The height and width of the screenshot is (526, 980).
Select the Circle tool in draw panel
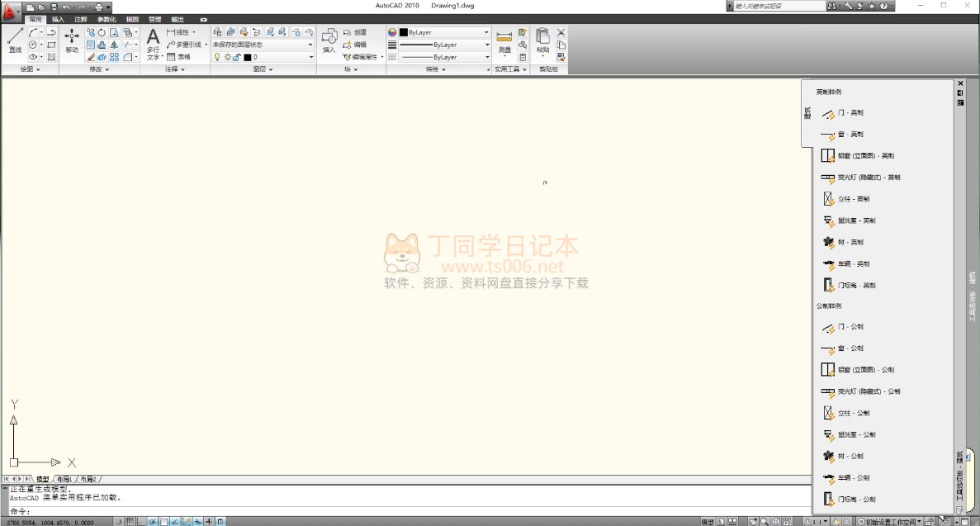tap(32, 45)
